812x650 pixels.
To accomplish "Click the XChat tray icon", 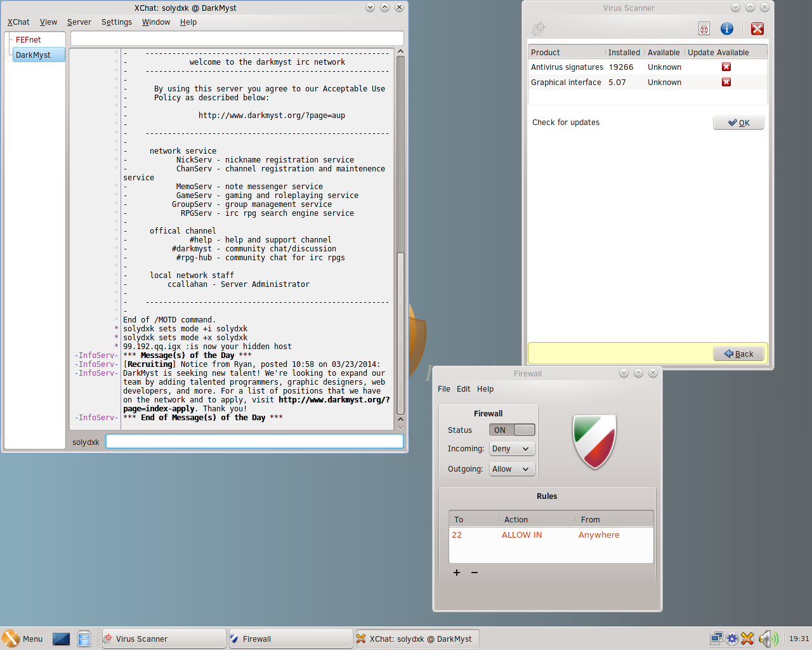I will (747, 639).
